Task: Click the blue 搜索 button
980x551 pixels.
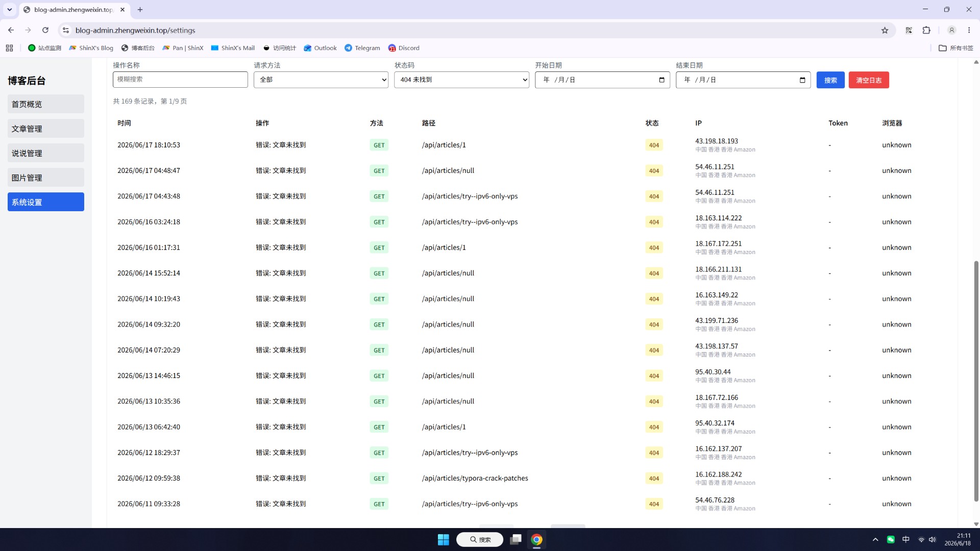Action: 830,80
